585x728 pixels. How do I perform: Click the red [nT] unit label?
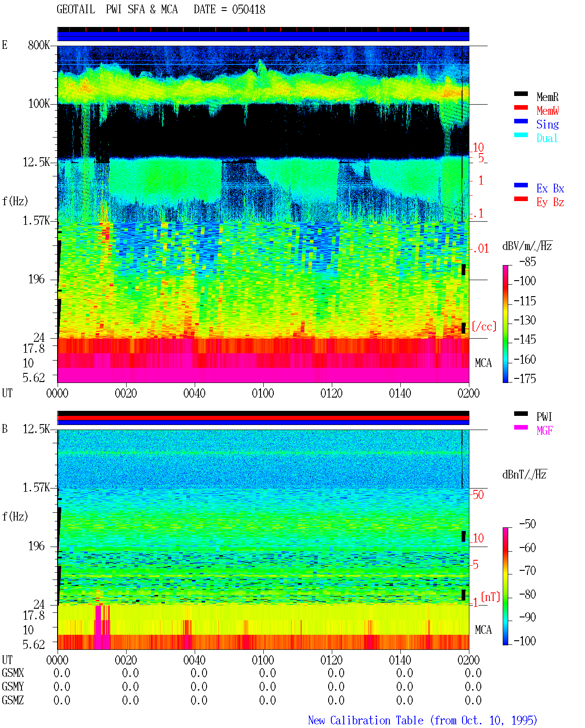[x=491, y=597]
